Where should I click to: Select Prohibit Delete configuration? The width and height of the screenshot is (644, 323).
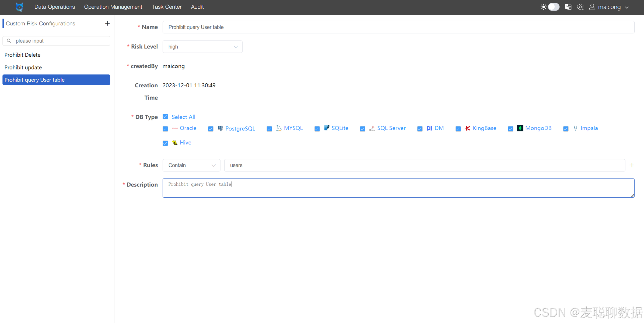tap(23, 55)
